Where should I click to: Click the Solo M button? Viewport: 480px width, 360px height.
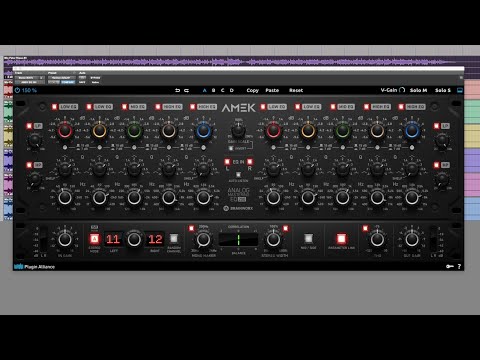[x=418, y=90]
